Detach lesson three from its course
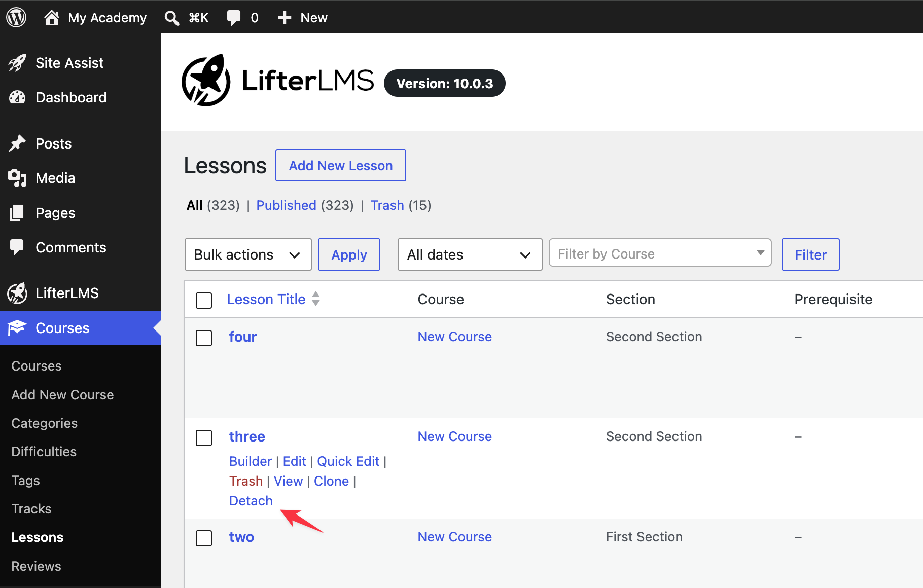 [x=251, y=501]
